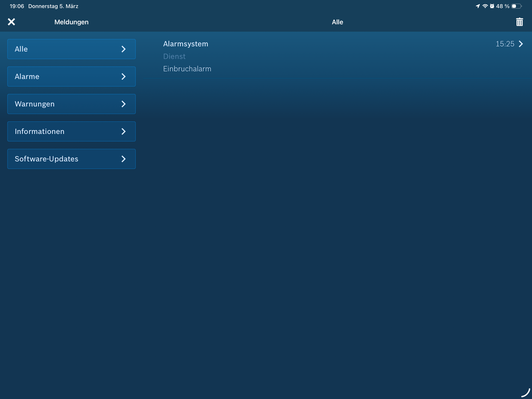Expand the Alarmsystem entry chevron at 15:25
Viewport: 532px width, 399px height.
[x=521, y=44]
